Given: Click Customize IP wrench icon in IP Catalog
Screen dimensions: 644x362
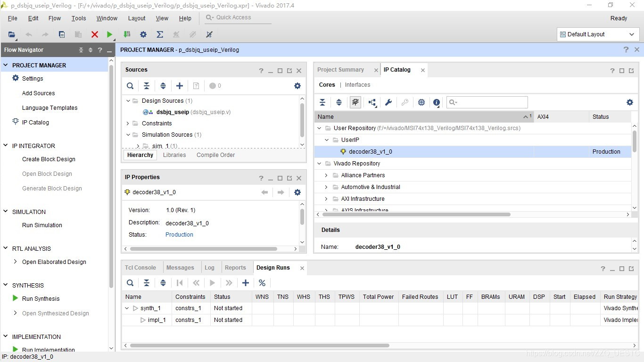Looking at the screenshot, I should pos(388,102).
